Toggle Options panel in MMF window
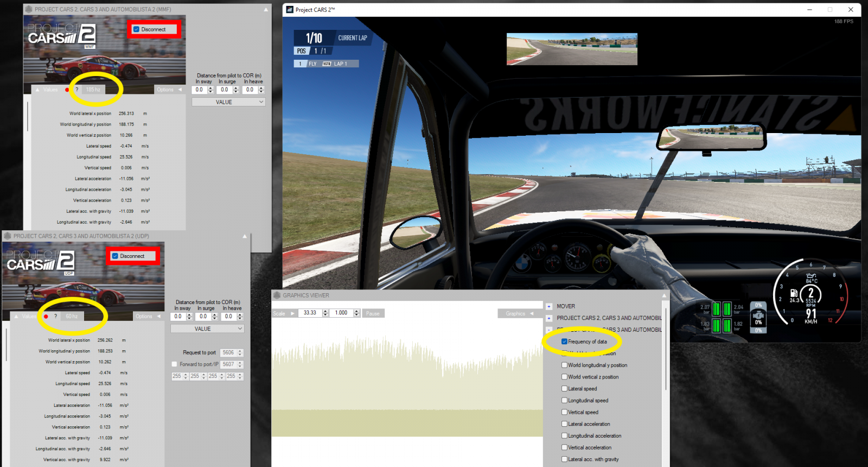This screenshot has height=467, width=868. point(169,90)
